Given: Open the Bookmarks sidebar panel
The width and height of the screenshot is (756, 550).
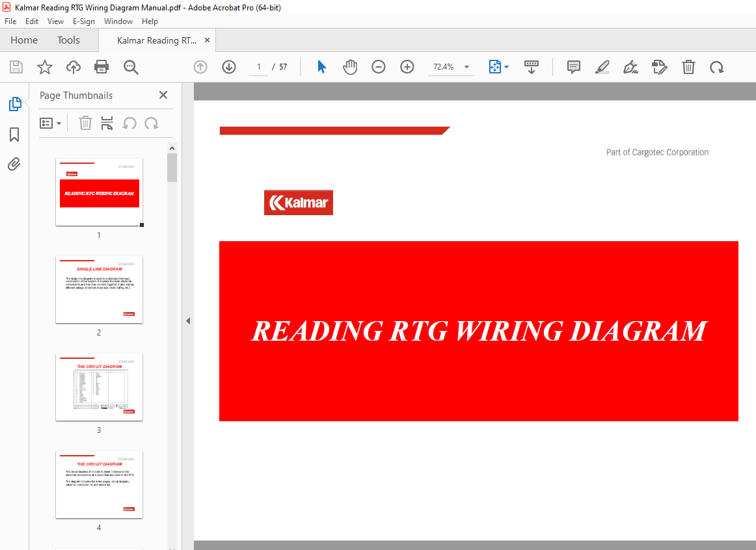Looking at the screenshot, I should [x=14, y=135].
